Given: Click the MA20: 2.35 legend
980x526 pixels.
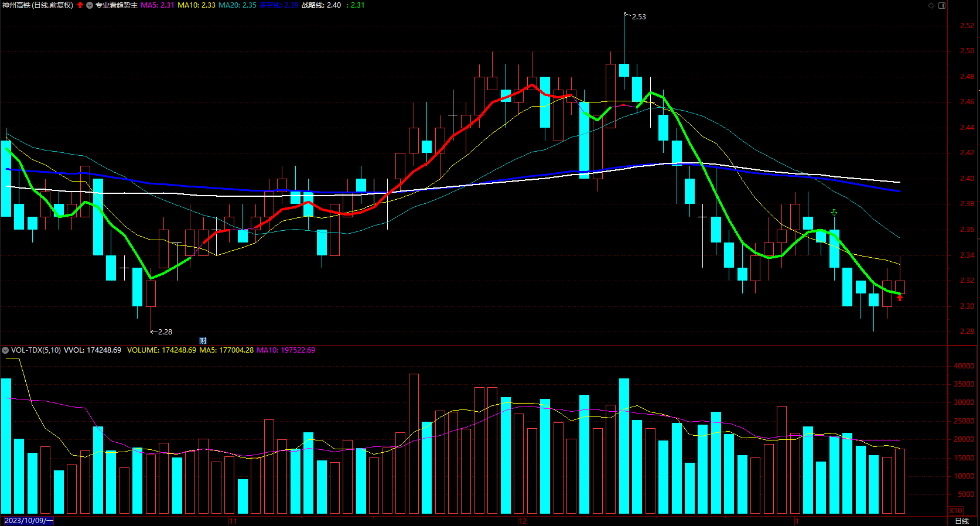Looking at the screenshot, I should 238,5.
